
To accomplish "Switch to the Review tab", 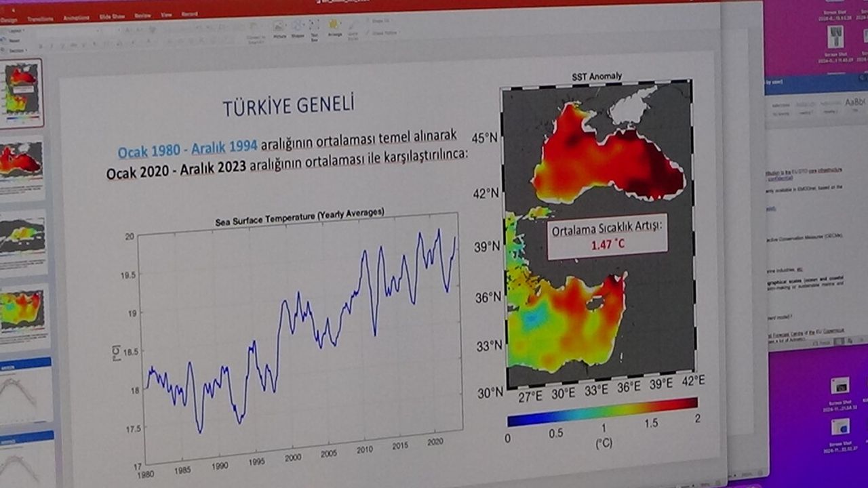I will [143, 15].
